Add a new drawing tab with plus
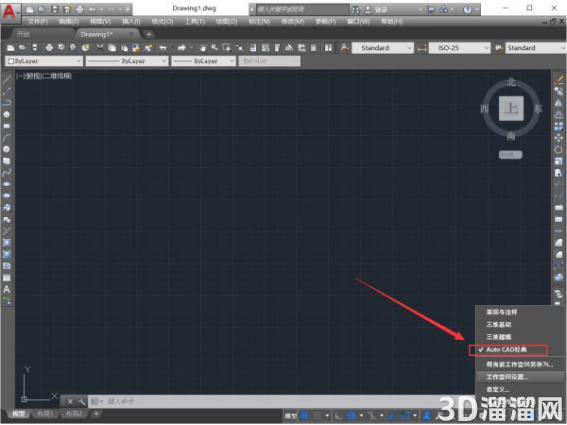The image size is (567, 425). tap(148, 34)
